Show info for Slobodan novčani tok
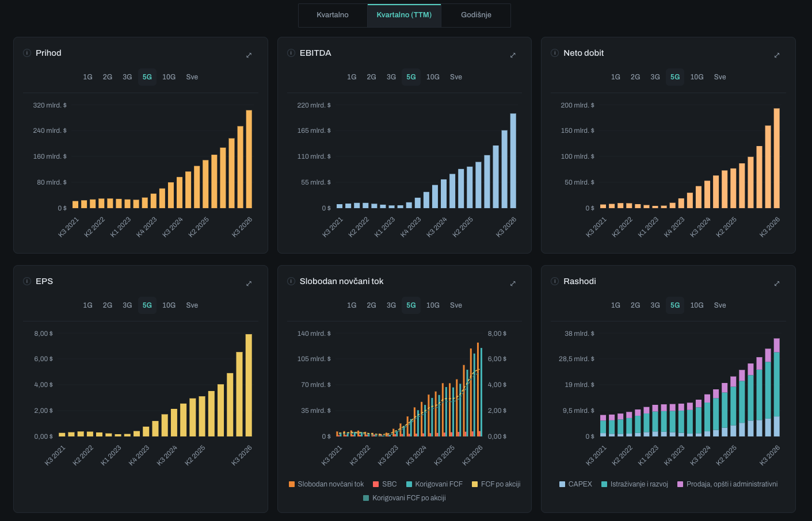This screenshot has height=521, width=812. coord(291,281)
